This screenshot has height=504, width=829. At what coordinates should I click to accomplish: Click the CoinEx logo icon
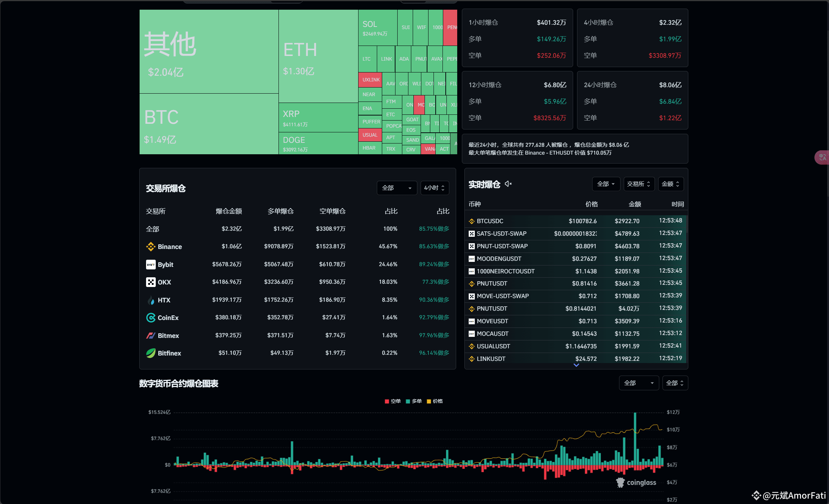point(151,318)
